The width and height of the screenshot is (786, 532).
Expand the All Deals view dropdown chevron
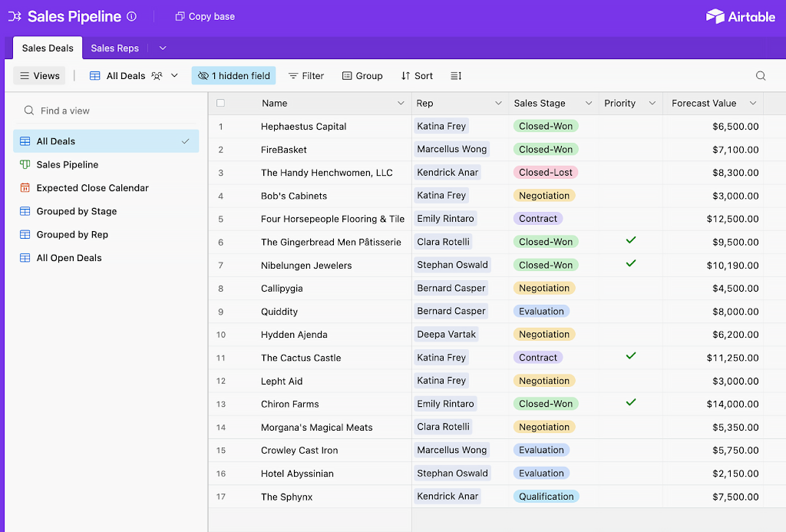point(174,76)
